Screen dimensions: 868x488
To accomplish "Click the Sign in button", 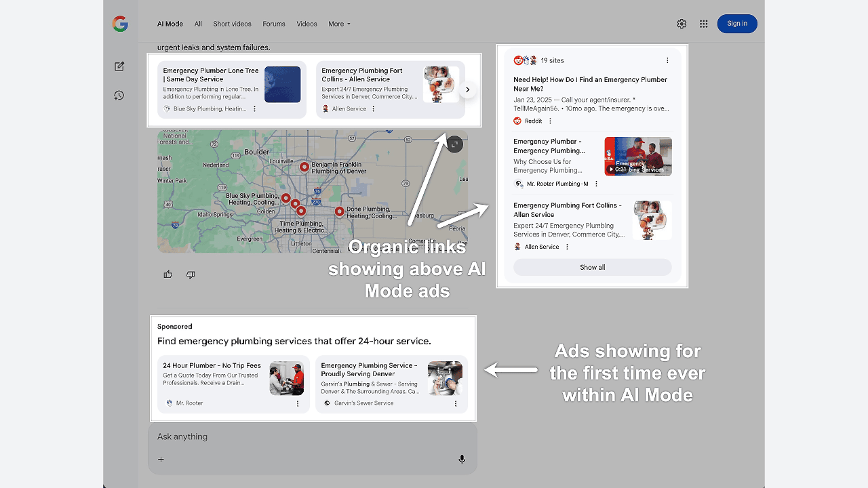I will [x=737, y=24].
